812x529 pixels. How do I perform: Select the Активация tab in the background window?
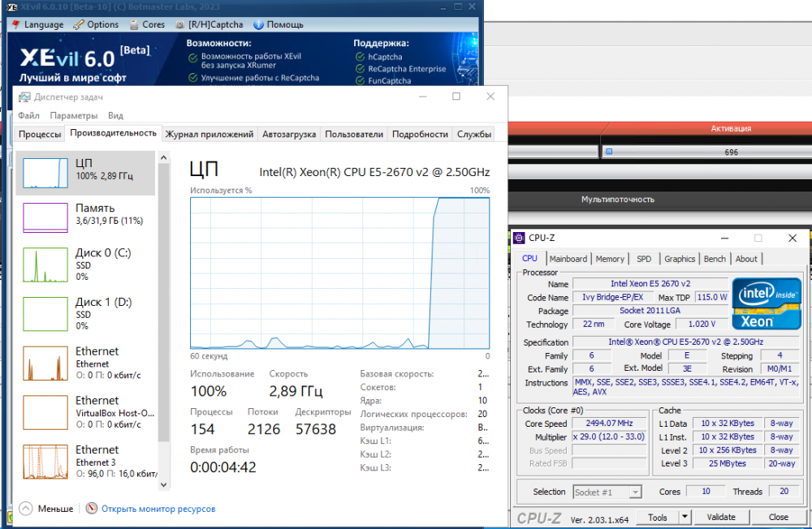731,128
